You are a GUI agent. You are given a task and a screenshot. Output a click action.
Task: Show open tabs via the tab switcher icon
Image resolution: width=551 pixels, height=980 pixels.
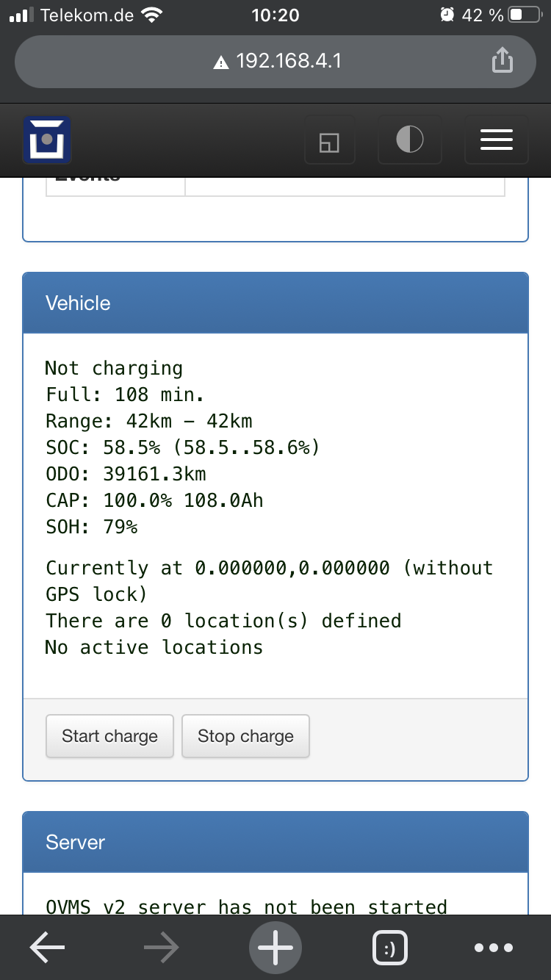pyautogui.click(x=390, y=948)
